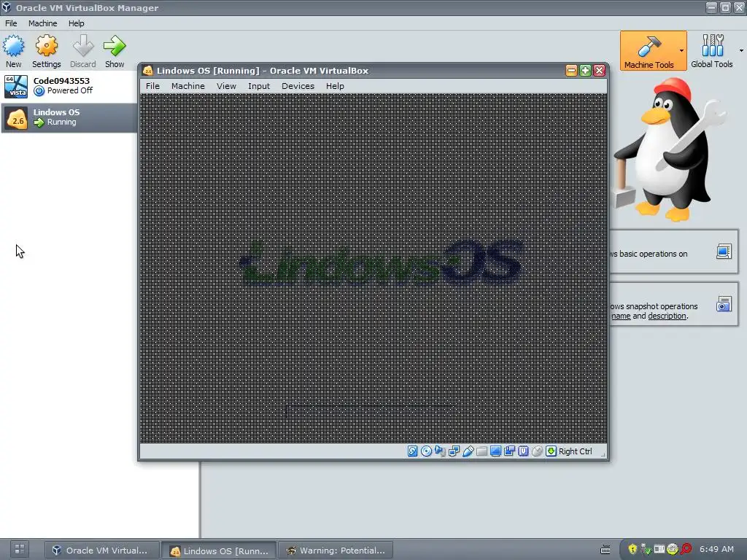Minimize the Lindows OS VM window
Viewport: 747px width, 560px height.
coord(571,71)
